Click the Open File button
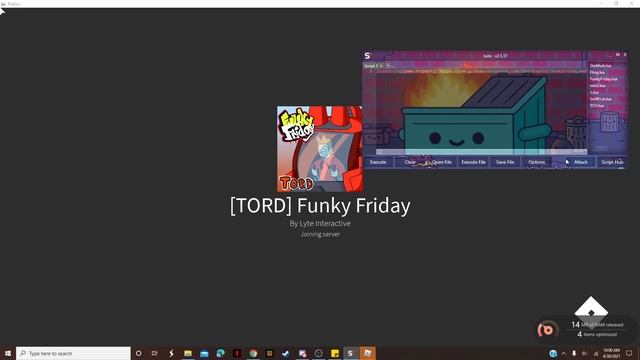Image resolution: width=640 pixels, height=360 pixels. click(x=442, y=162)
